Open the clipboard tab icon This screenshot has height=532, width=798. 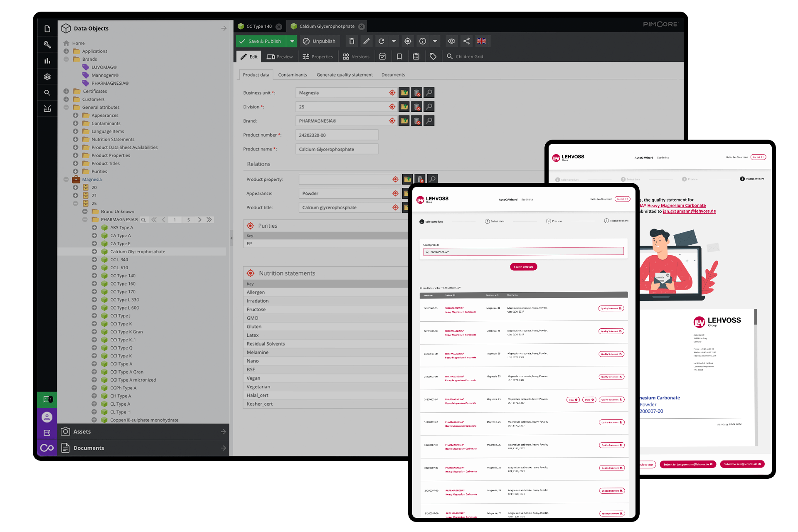point(416,57)
